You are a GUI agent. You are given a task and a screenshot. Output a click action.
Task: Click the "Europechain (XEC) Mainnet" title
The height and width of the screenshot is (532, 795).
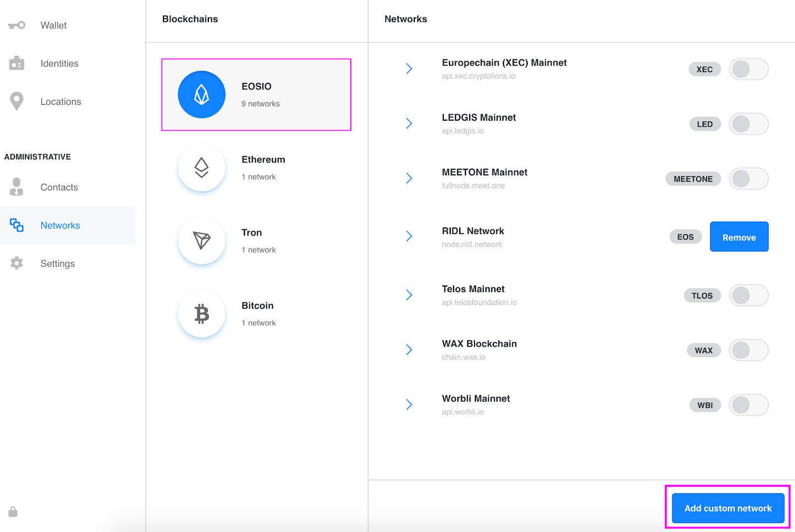(504, 63)
